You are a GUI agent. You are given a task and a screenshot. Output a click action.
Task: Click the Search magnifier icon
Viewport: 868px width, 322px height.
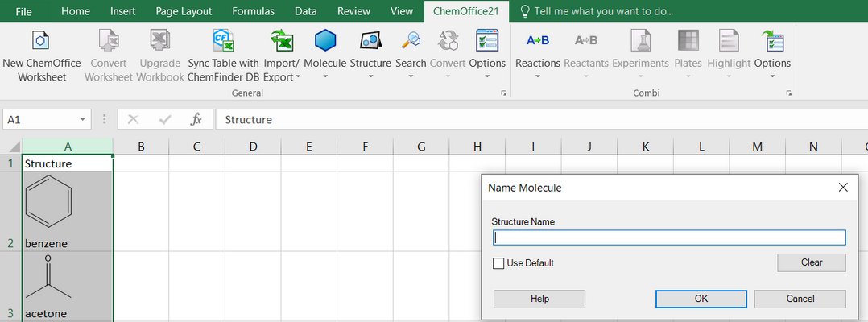point(411,41)
